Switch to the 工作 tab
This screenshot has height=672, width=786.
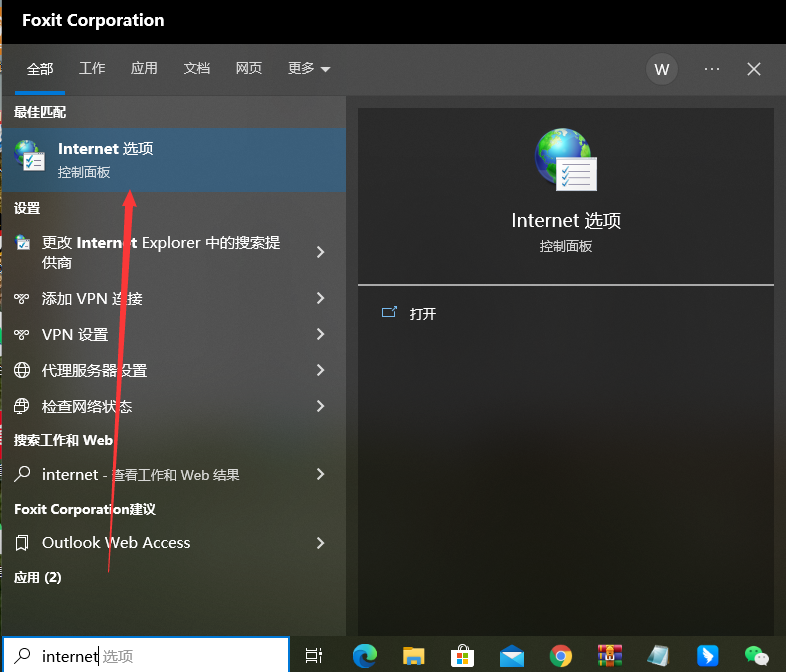pos(92,68)
